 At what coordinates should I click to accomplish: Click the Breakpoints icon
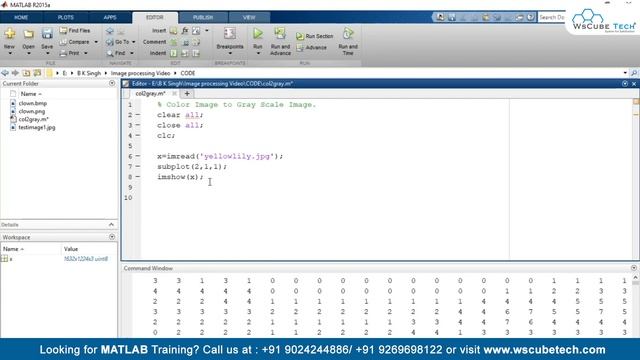click(230, 34)
